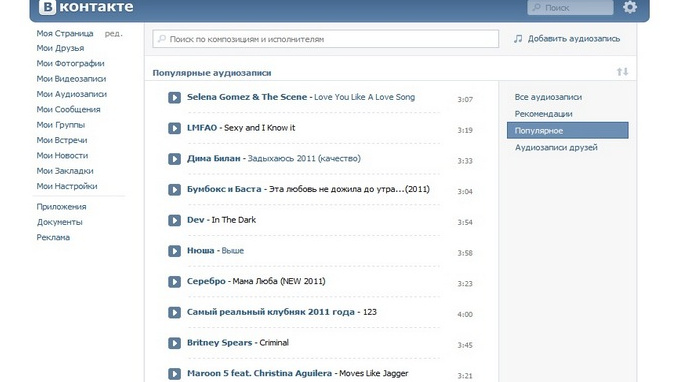The height and width of the screenshot is (382, 680).
Task: Open Мои Группы
Action: coord(61,125)
